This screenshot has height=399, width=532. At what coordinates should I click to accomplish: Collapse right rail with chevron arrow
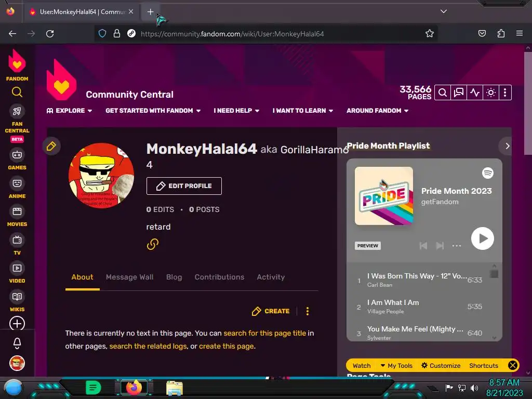pos(507,146)
